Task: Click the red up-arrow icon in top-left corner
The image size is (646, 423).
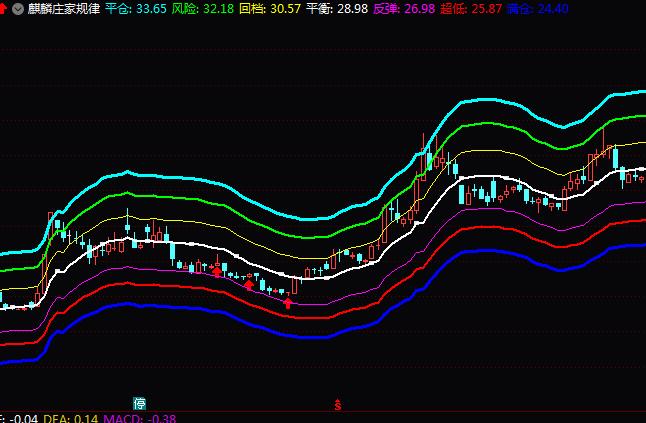Action: click(x=4, y=8)
